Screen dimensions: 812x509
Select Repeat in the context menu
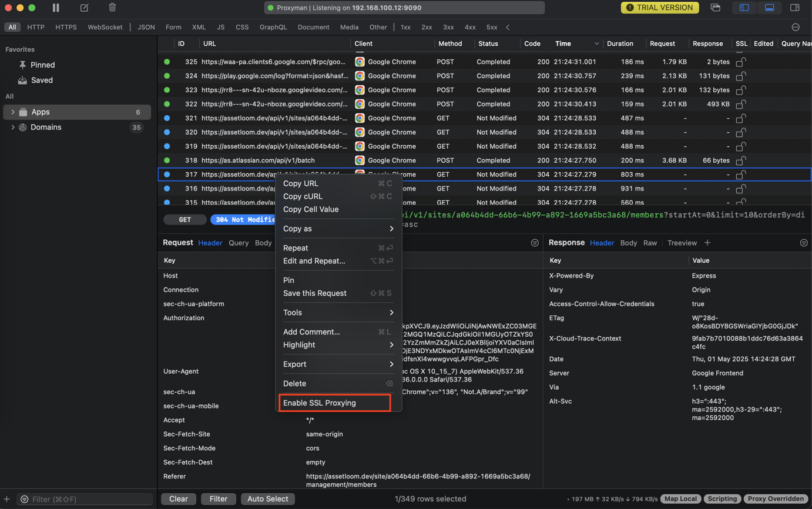coord(338,248)
